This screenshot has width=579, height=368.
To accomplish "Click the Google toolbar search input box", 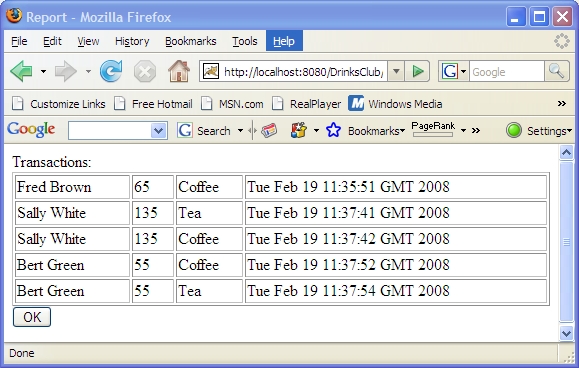I will [x=110, y=131].
